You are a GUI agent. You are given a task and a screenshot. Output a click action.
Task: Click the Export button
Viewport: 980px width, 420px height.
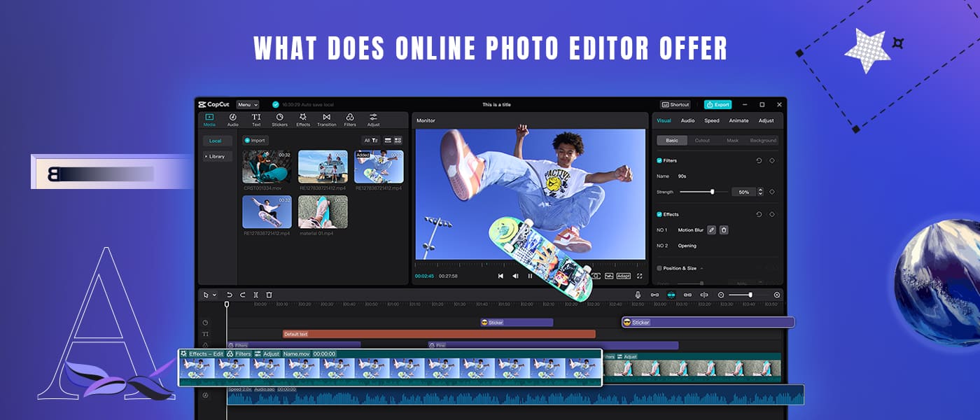click(717, 104)
